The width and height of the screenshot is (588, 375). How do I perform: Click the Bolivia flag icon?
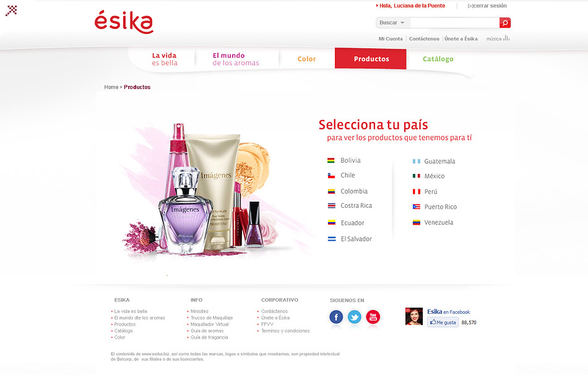(x=331, y=160)
